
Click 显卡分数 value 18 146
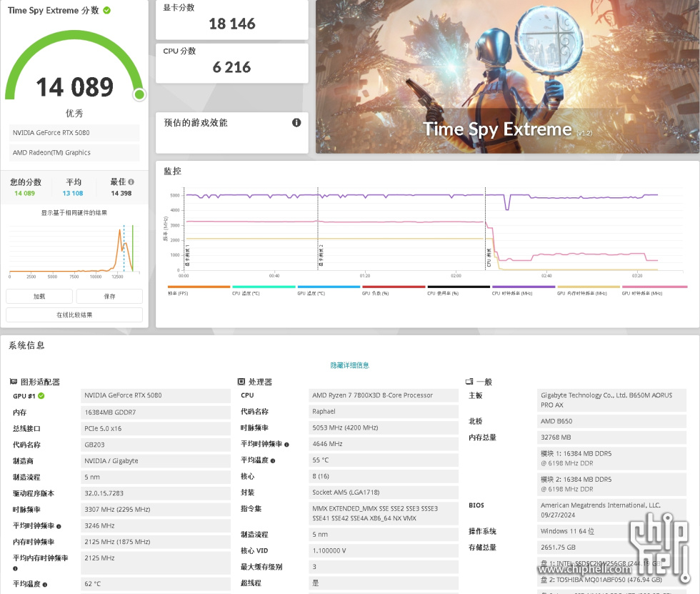tap(232, 24)
